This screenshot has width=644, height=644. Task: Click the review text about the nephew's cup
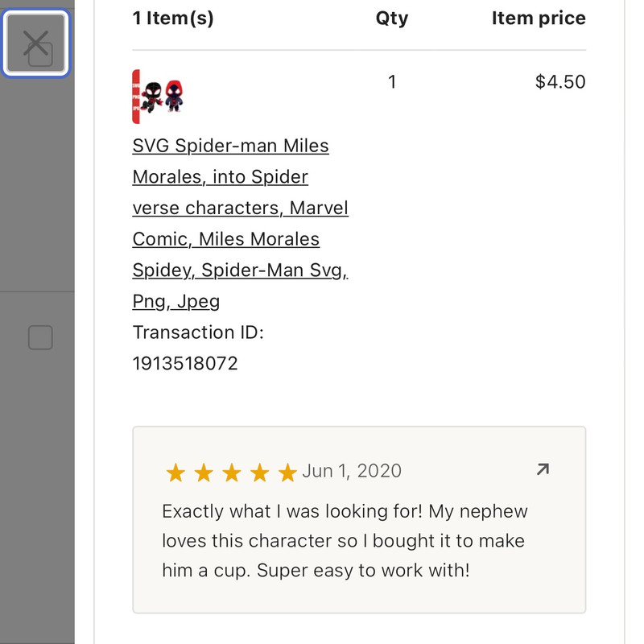click(345, 541)
